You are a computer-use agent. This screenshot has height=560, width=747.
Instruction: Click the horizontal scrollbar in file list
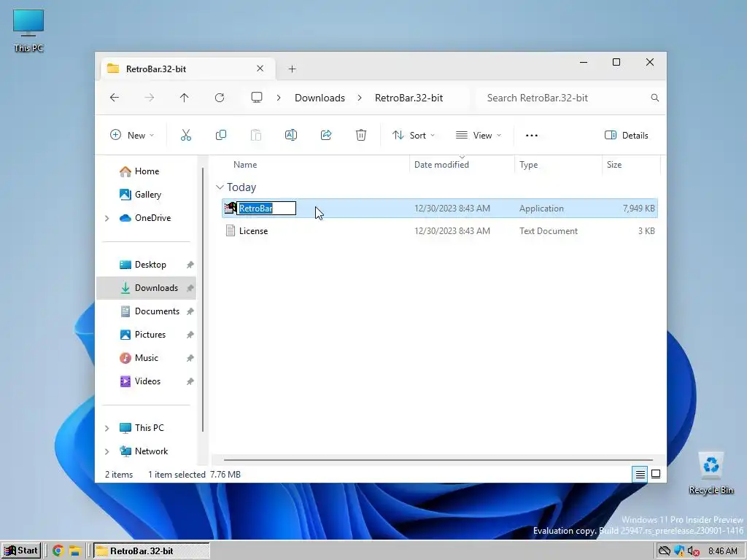438,460
